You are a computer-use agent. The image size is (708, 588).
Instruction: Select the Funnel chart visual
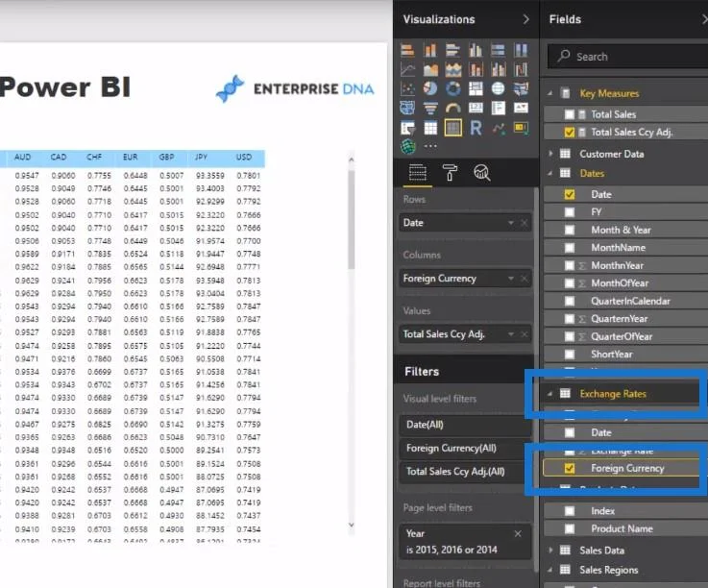430,108
